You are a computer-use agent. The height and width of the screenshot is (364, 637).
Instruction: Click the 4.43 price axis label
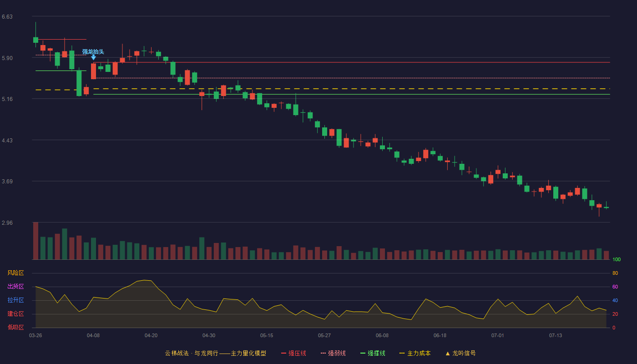coord(7,141)
